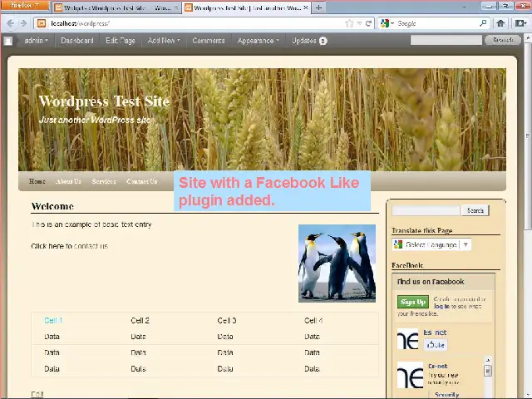Expand the admin dropdown in the admin bar

tap(37, 41)
